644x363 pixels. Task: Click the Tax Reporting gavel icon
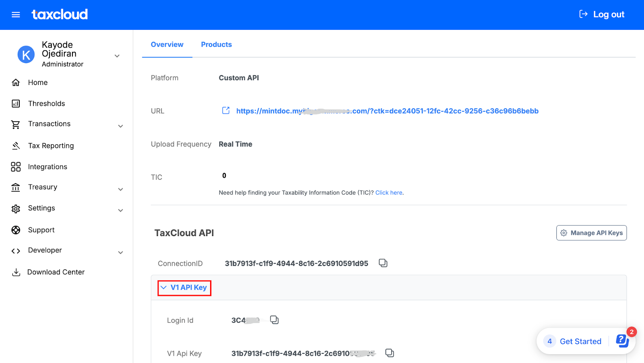(16, 145)
